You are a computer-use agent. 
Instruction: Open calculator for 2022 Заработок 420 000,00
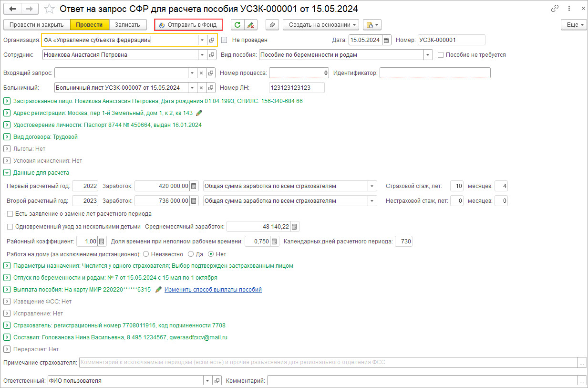[194, 186]
